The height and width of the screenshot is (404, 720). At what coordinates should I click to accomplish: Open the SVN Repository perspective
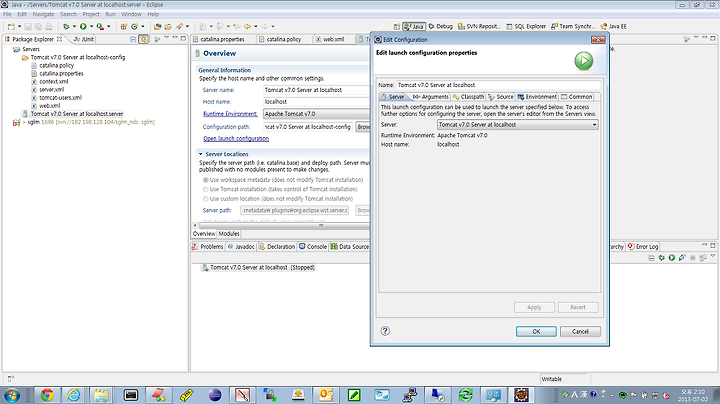(x=479, y=27)
